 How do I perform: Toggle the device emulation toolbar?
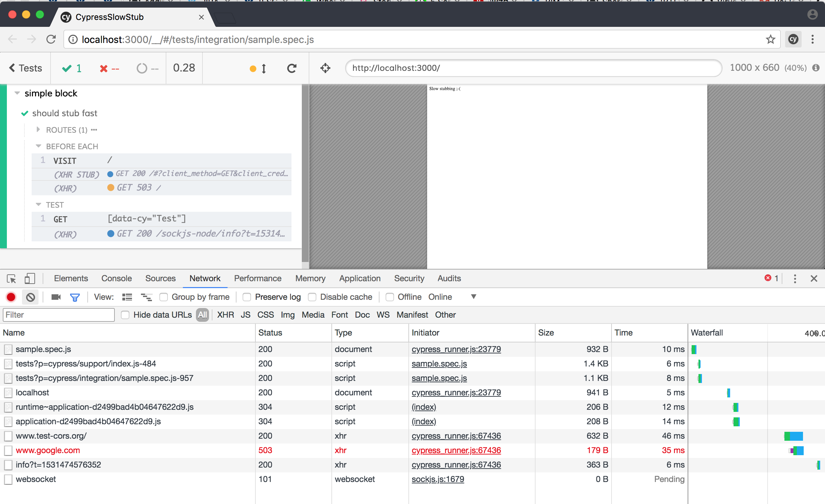pos(30,278)
